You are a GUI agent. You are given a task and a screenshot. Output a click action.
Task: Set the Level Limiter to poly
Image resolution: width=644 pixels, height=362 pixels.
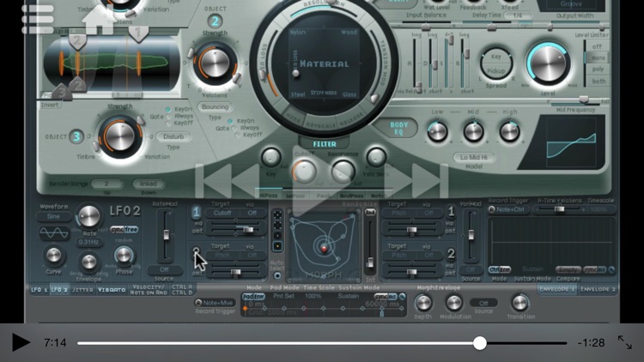tap(598, 69)
